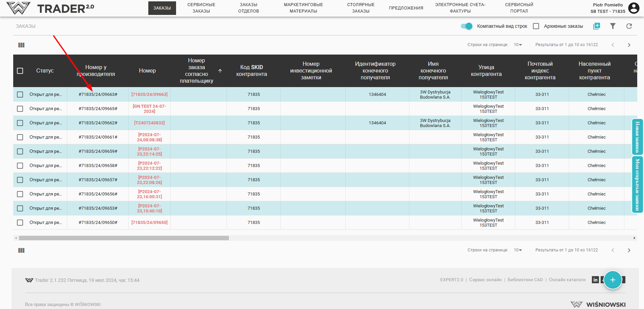The width and height of the screenshot is (644, 309).
Task: Open top rows-per-page dropdown
Action: (x=518, y=45)
